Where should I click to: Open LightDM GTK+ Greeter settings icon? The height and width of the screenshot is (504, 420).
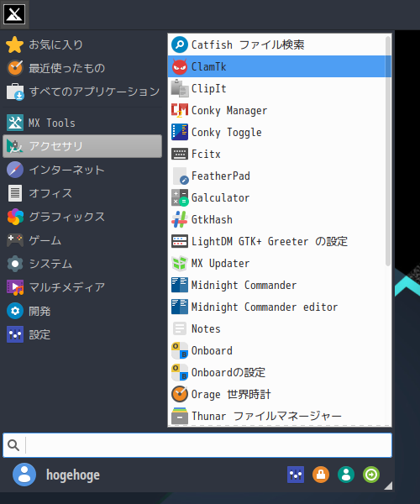click(180, 241)
